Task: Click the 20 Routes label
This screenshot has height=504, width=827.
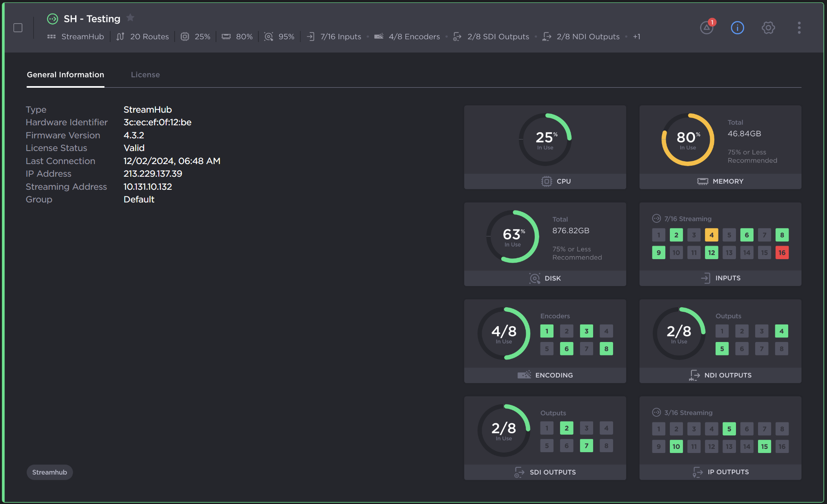Action: 149,37
